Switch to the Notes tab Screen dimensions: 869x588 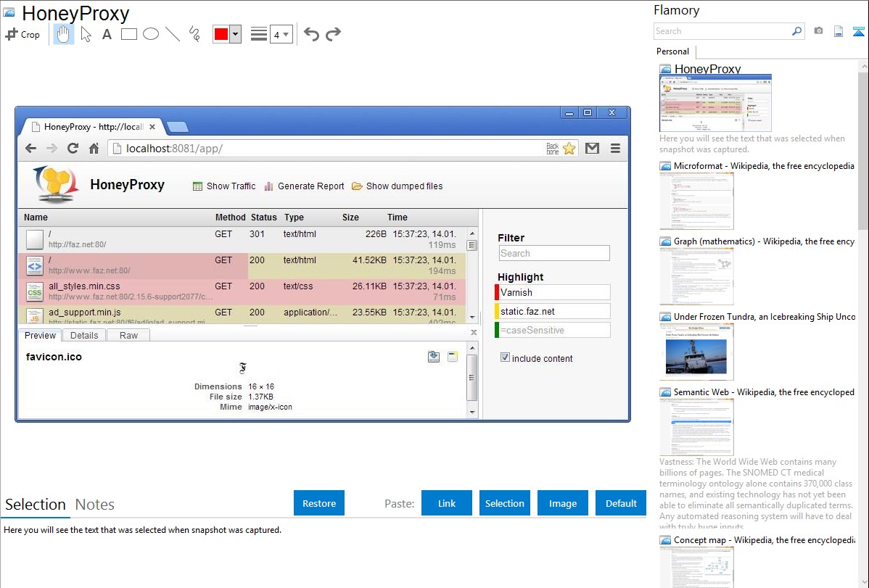pyautogui.click(x=95, y=505)
